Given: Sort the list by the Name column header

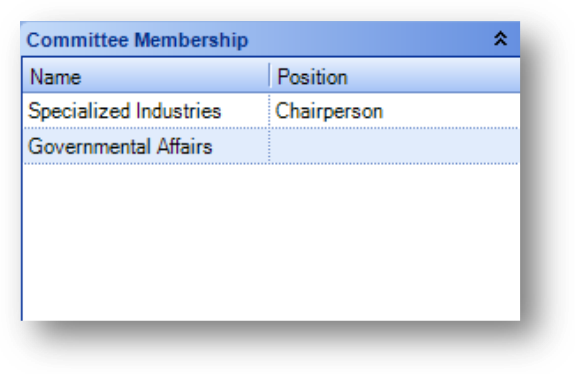Looking at the screenshot, I should tap(146, 76).
